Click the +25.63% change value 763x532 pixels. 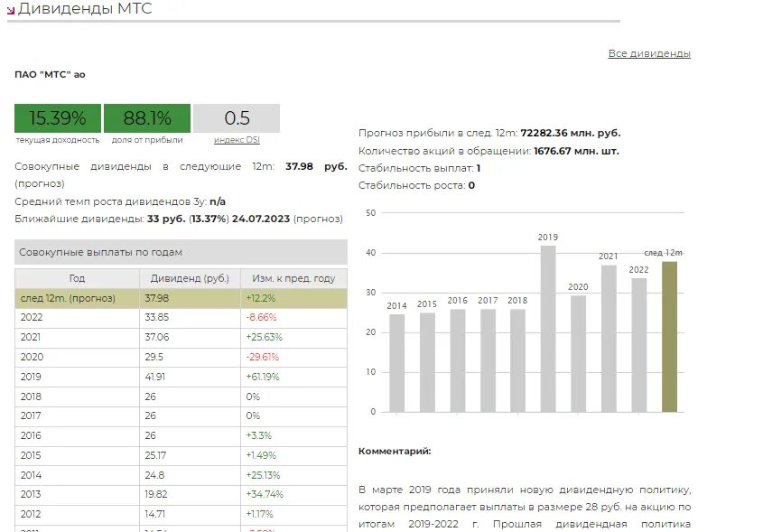(264, 337)
